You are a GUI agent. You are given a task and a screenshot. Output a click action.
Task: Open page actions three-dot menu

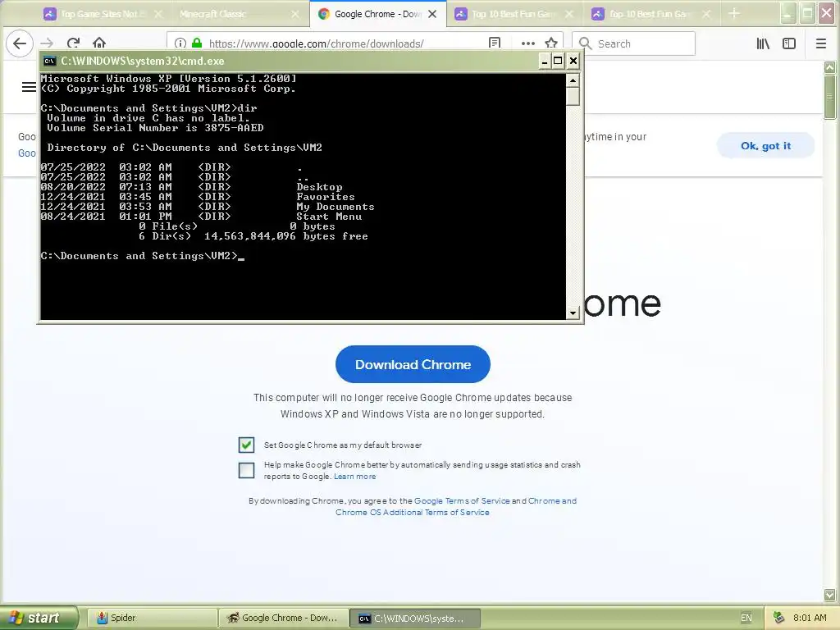(x=528, y=43)
